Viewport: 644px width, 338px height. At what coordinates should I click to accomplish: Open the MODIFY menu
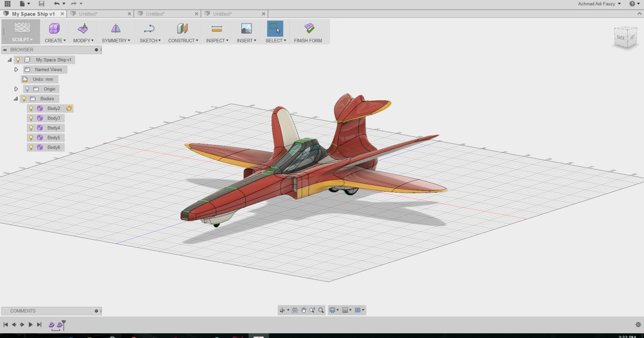click(83, 40)
